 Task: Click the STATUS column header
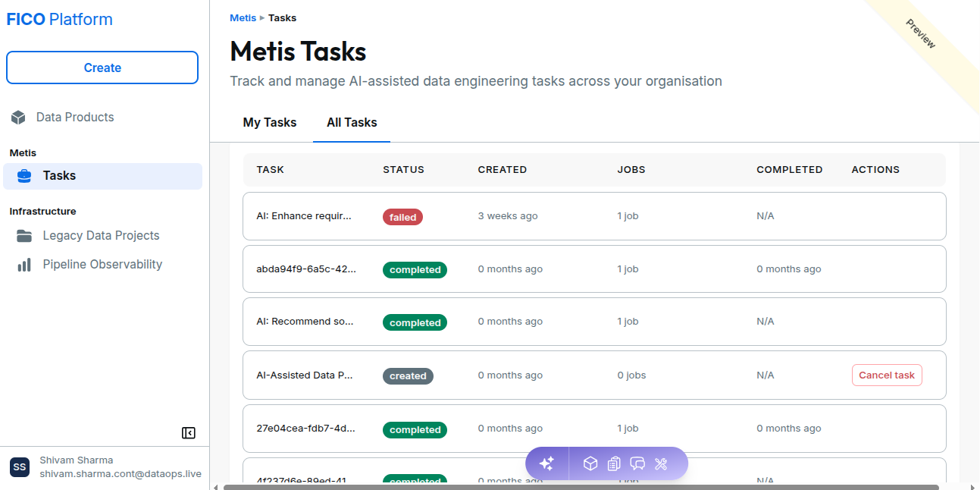point(403,170)
